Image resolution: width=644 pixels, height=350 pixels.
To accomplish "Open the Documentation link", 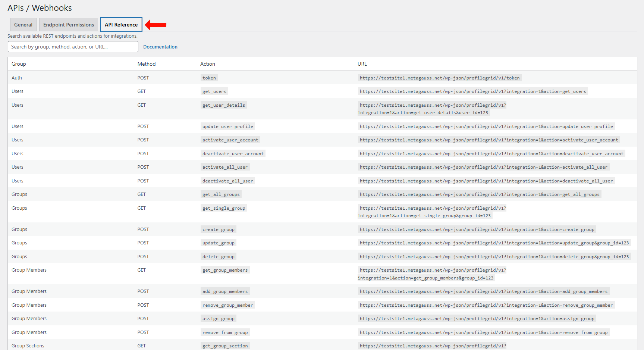I will pos(160,47).
